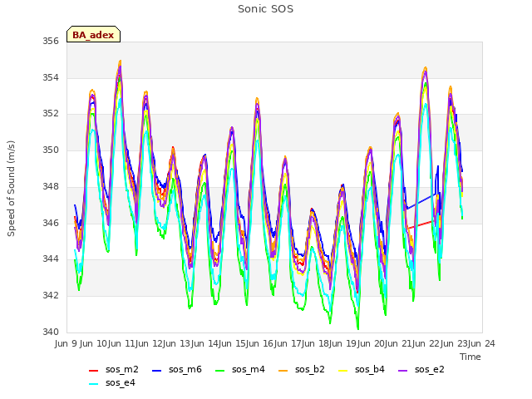532x399 pixels.
Task: Toggle the sos_e2 legend entry
Action: click(x=421, y=369)
